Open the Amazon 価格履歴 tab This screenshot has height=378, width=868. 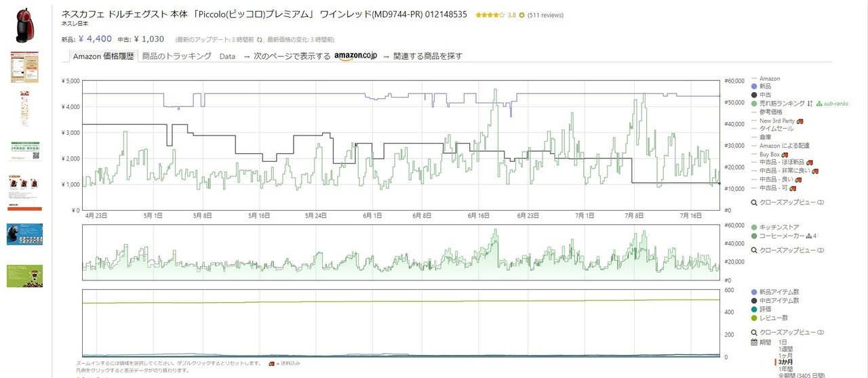[103, 56]
